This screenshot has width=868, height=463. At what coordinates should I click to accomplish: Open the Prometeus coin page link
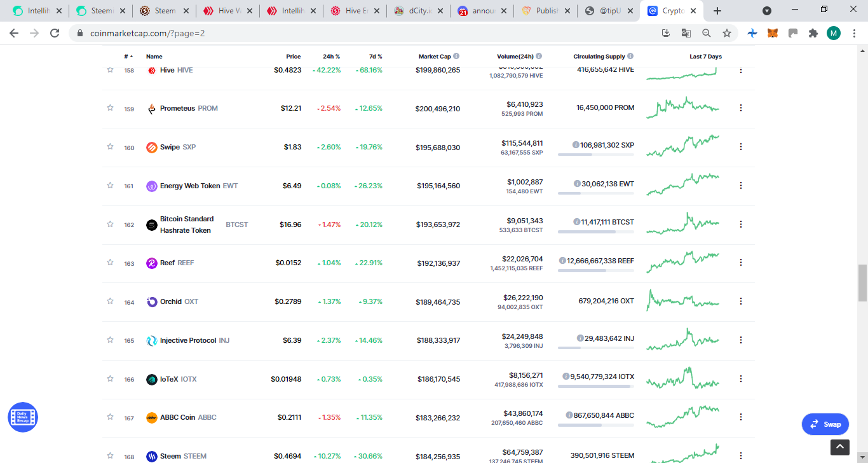[x=189, y=109]
